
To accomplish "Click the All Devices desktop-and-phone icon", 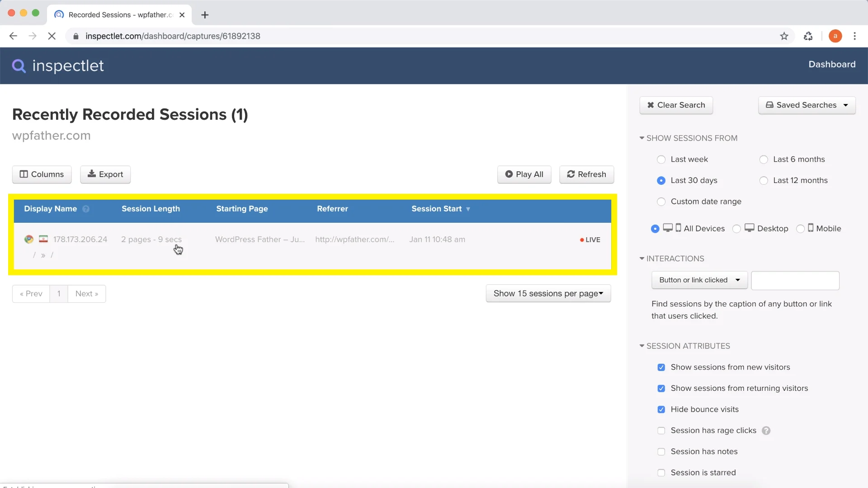I will point(672,228).
